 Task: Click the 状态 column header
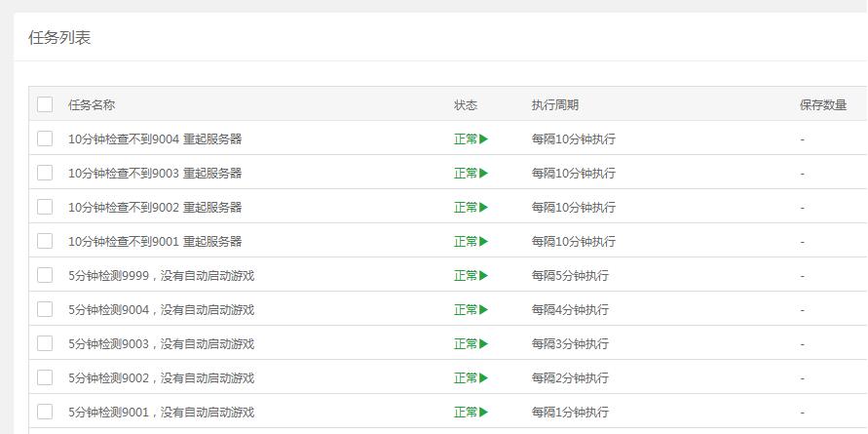pos(466,105)
